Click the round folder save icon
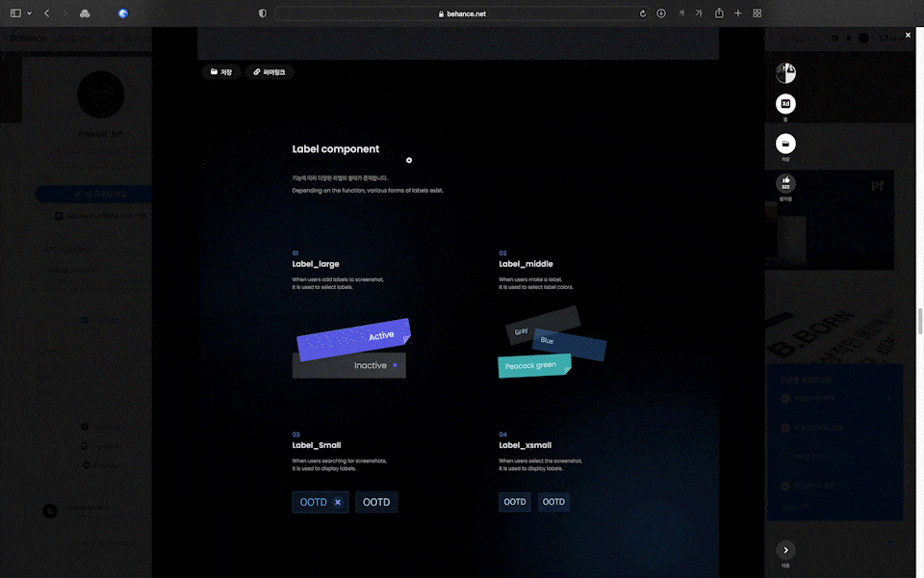The height and width of the screenshot is (578, 924). pyautogui.click(x=785, y=144)
